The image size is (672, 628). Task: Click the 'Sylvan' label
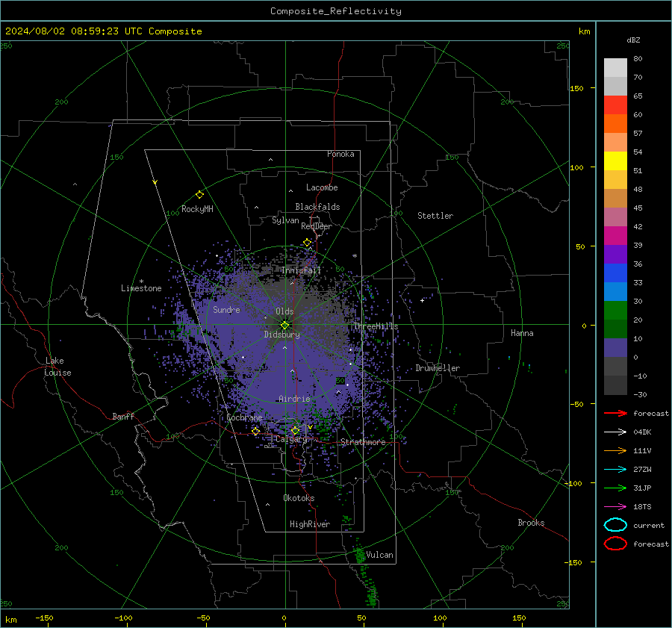285,220
